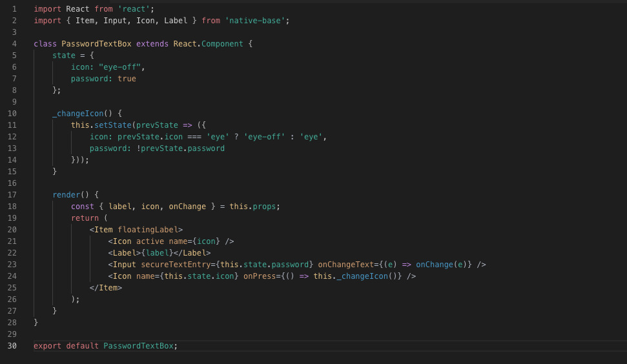The height and width of the screenshot is (364, 627).
Task: Place cursor on 'react' import string
Action: 134,9
